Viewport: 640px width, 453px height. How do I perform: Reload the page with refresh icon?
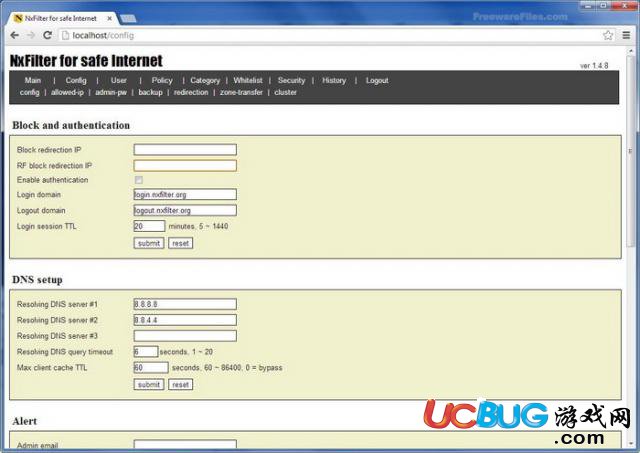click(47, 36)
